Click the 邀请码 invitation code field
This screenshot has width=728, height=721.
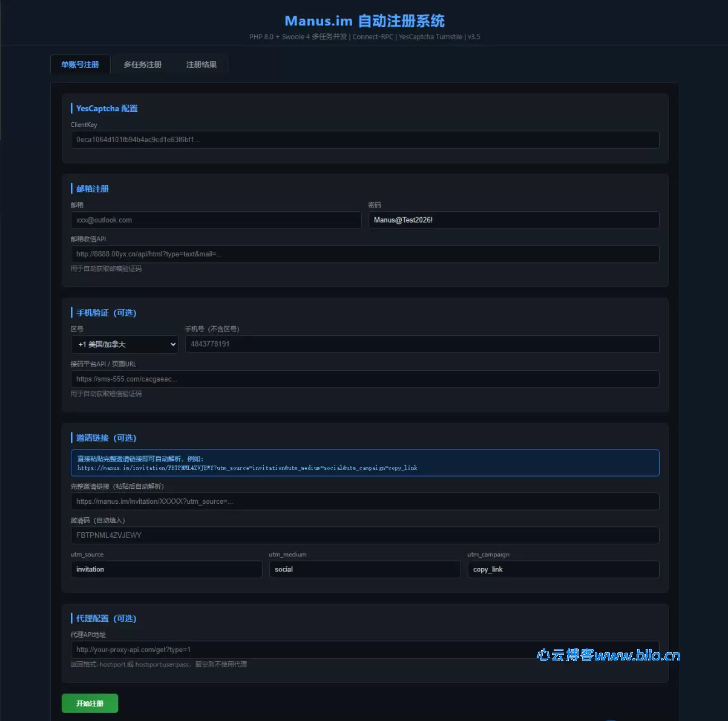point(364,535)
